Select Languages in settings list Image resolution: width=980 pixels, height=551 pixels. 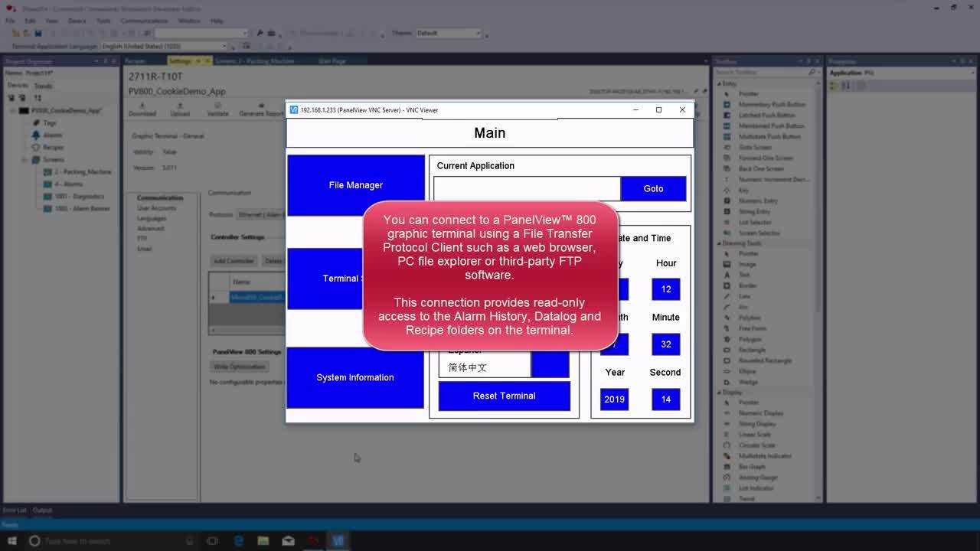coord(152,218)
